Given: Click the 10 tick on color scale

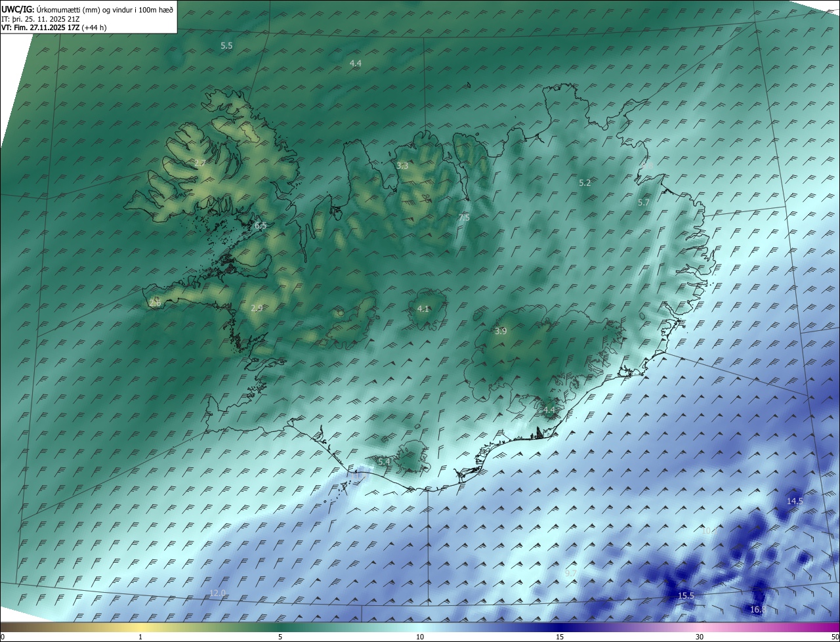Looking at the screenshot, I should coord(420,637).
